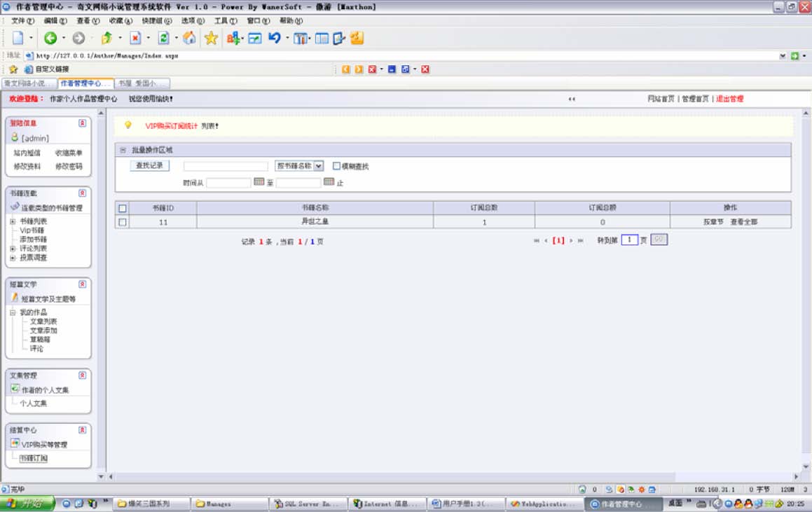Image resolution: width=812 pixels, height=512 pixels.
Task: Open second calendar picker before 止
Action: click(x=329, y=181)
